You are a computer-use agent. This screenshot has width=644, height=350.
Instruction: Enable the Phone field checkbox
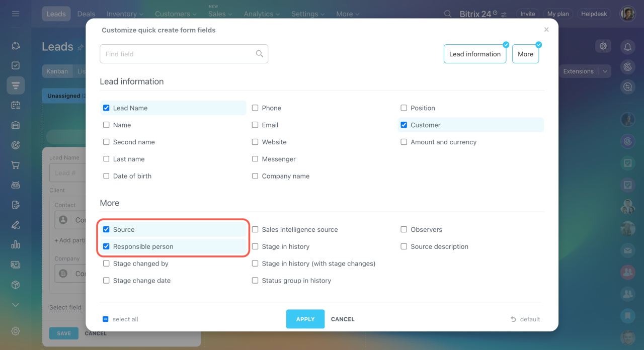pyautogui.click(x=255, y=108)
